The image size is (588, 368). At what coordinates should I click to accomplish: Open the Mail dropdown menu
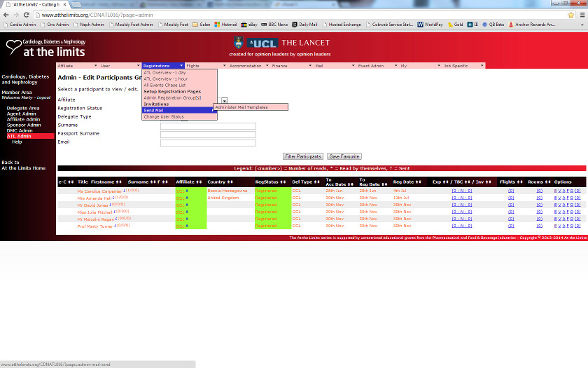[x=335, y=66]
